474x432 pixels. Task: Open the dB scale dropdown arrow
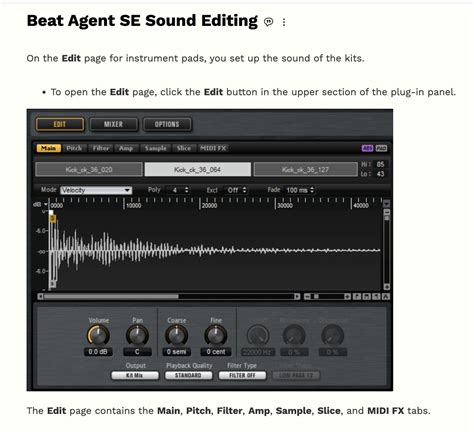(46, 204)
